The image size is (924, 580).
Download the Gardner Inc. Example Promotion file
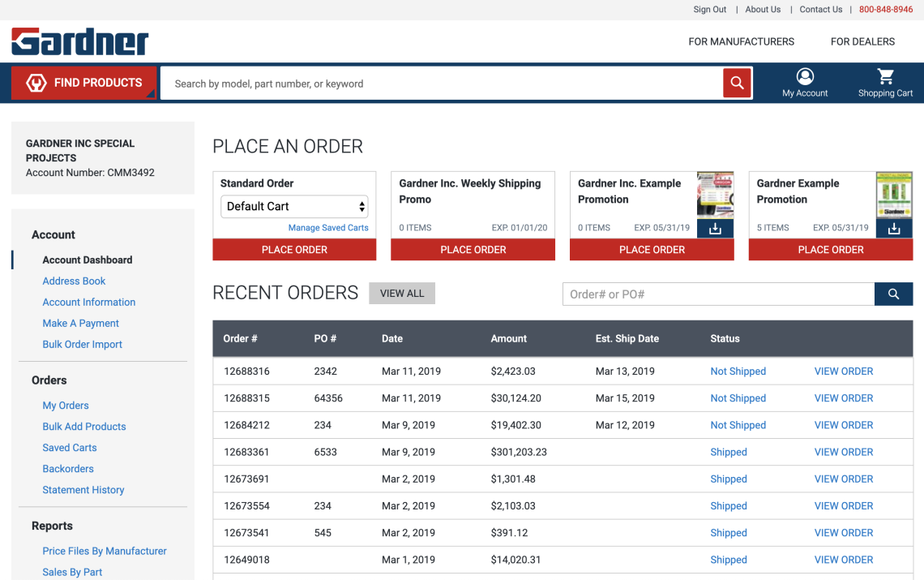tap(715, 229)
